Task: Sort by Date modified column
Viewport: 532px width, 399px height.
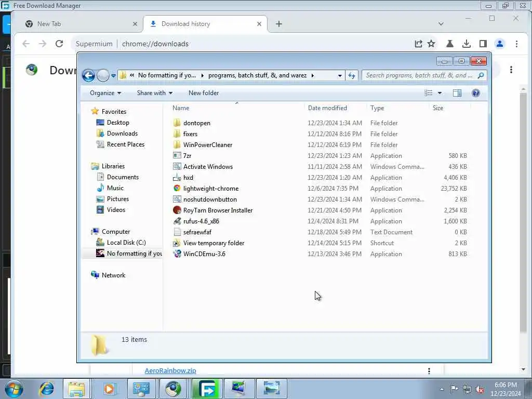Action: (x=327, y=108)
